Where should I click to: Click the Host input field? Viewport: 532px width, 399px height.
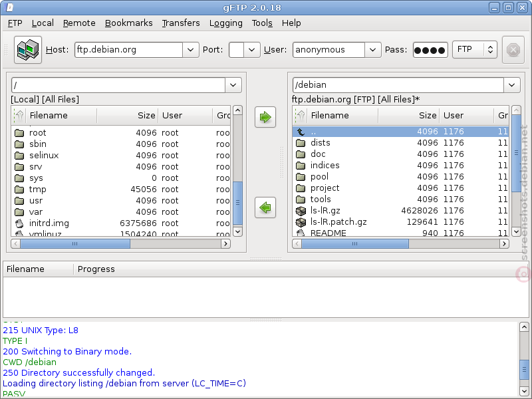pos(128,50)
